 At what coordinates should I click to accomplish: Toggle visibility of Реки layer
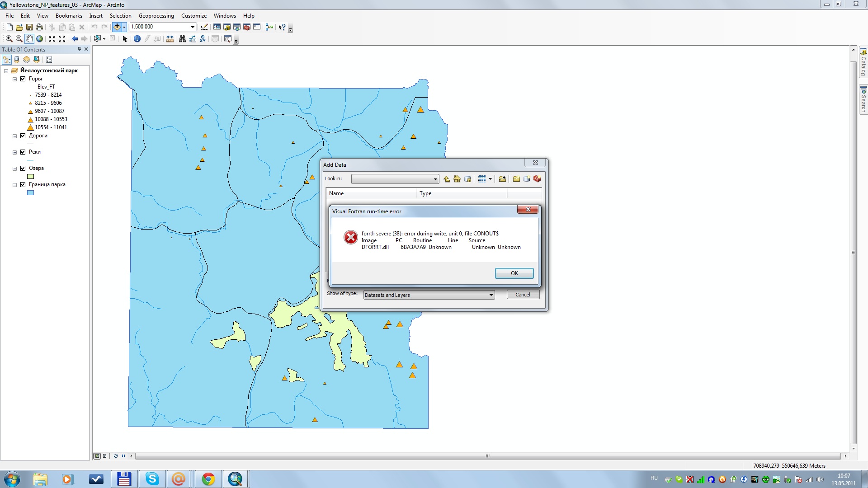23,152
